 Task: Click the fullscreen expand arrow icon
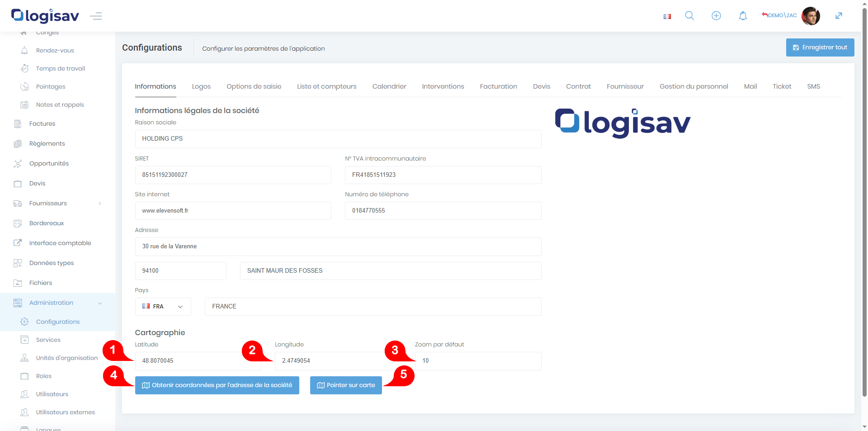coord(839,16)
